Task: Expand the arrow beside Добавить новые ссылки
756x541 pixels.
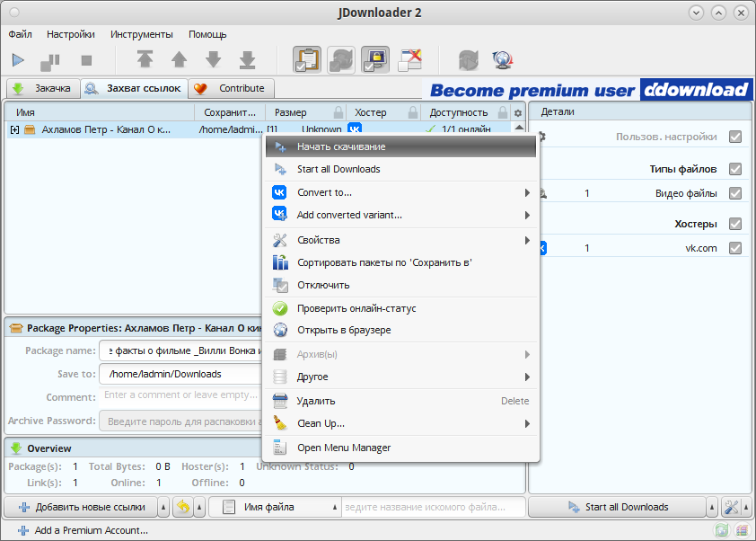Action: [x=163, y=507]
